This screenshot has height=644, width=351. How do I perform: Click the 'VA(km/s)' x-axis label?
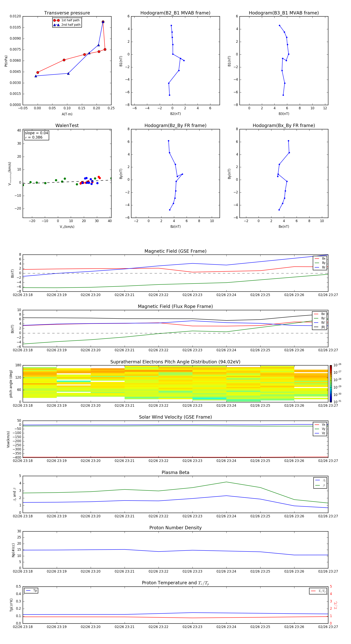click(x=67, y=227)
